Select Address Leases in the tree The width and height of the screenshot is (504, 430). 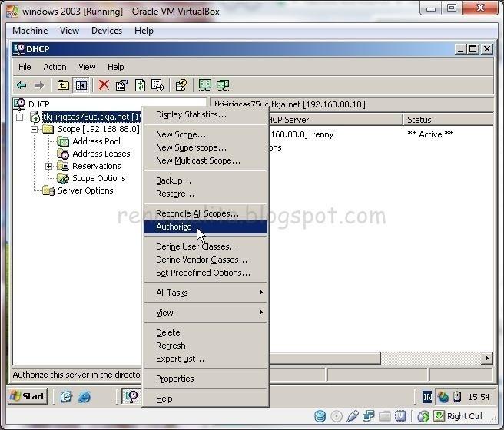[101, 154]
